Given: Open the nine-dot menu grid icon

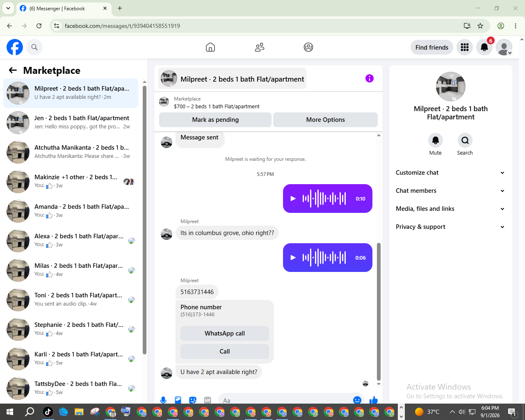Looking at the screenshot, I should tap(465, 47).
